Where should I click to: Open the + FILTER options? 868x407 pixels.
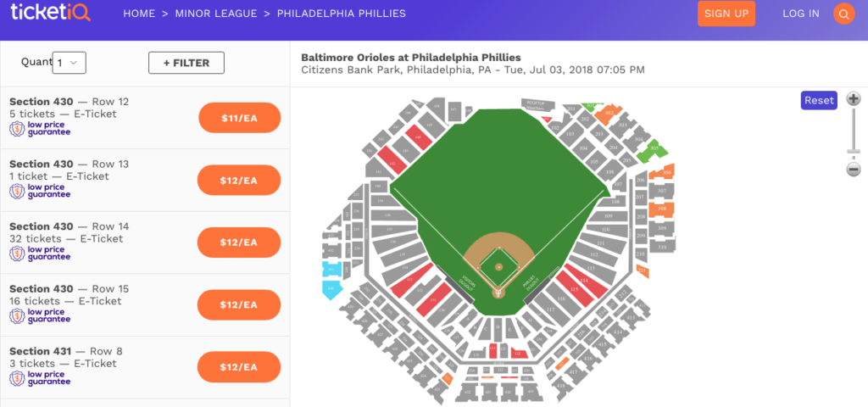[x=186, y=63]
